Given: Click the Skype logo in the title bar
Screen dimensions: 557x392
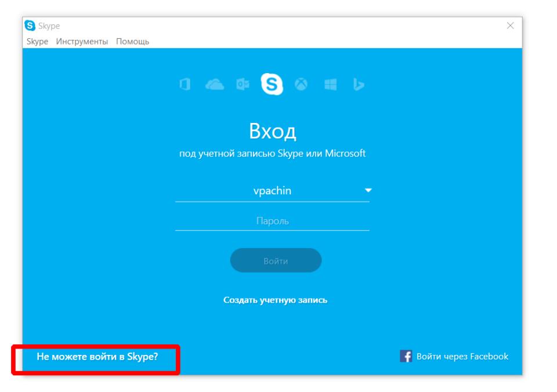Looking at the screenshot, I should point(30,26).
